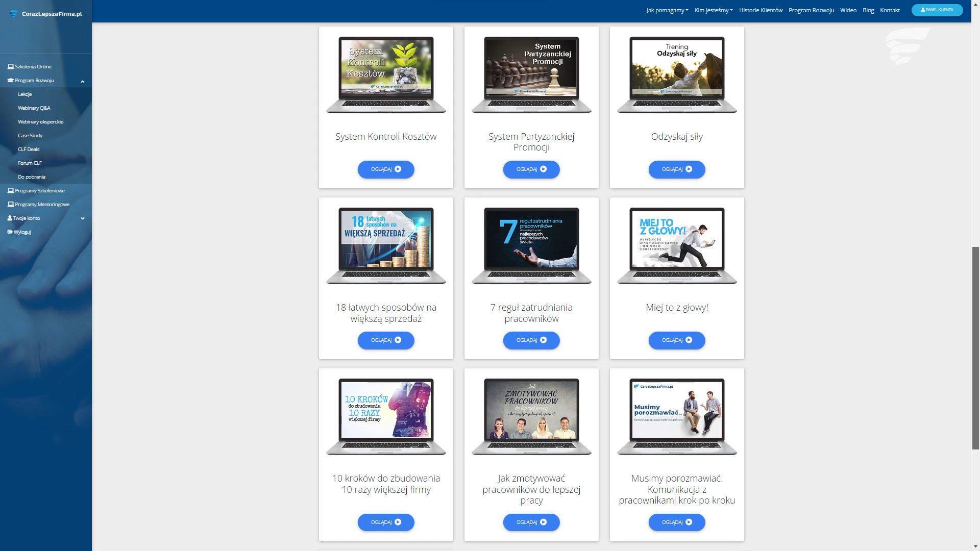Click the Programy Mentoringowe laptop icon
The image size is (980, 551).
[11, 205]
